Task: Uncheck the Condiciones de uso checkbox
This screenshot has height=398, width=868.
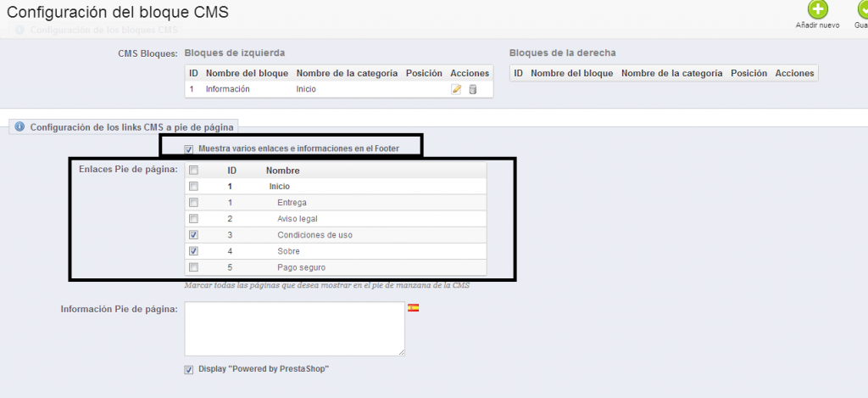Action: 193,235
